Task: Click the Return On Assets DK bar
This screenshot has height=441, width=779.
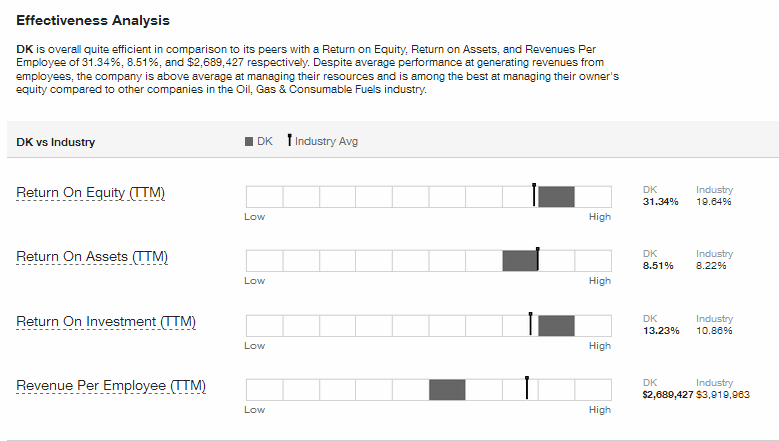Action: pyautogui.click(x=520, y=261)
